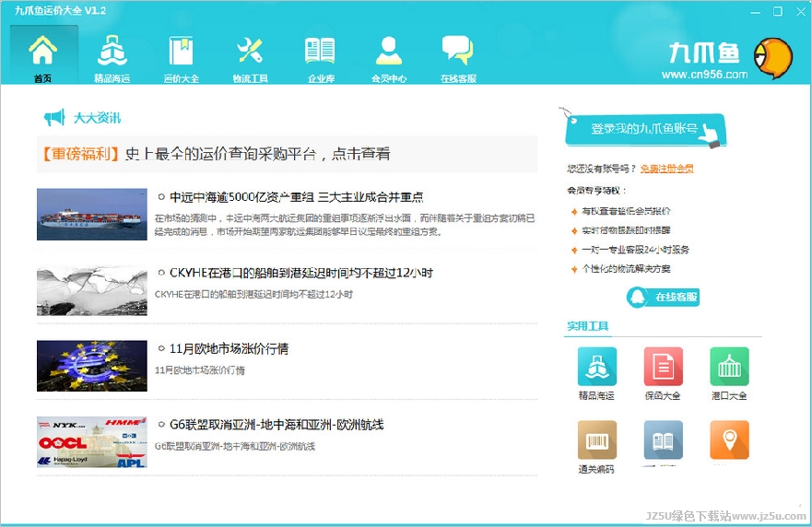Click the Euro symbol news thumbnail
812x527 pixels.
point(92,366)
